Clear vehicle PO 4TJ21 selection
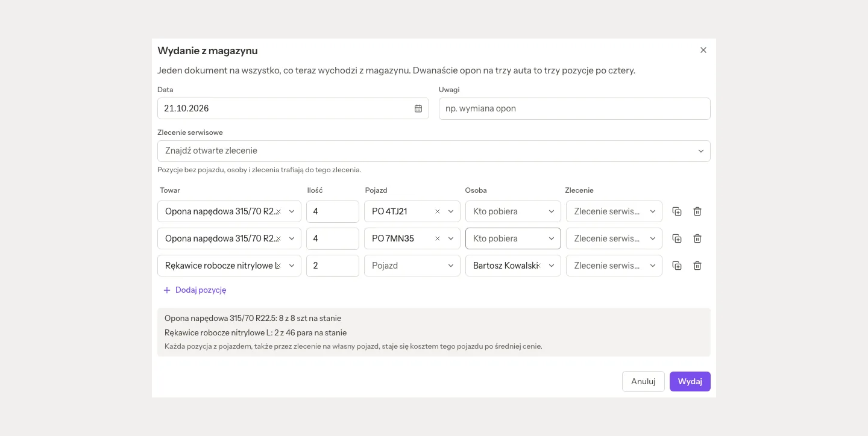This screenshot has height=436, width=868. click(438, 211)
